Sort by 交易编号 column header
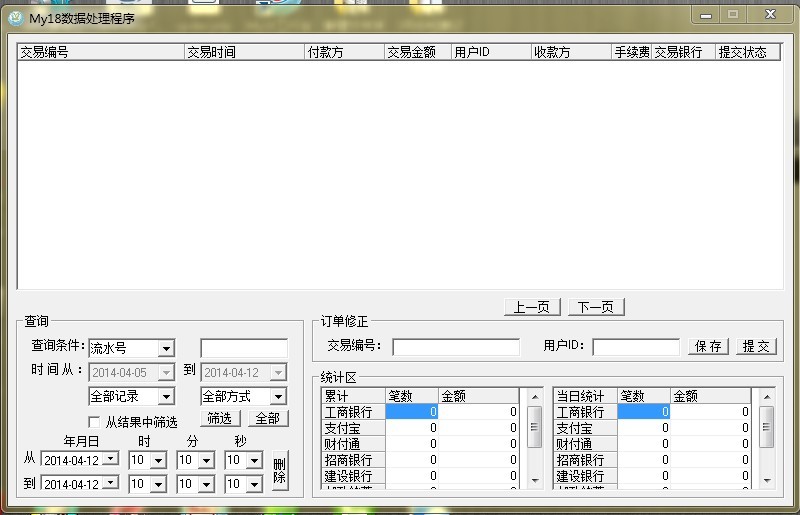The image size is (800, 515). click(101, 52)
